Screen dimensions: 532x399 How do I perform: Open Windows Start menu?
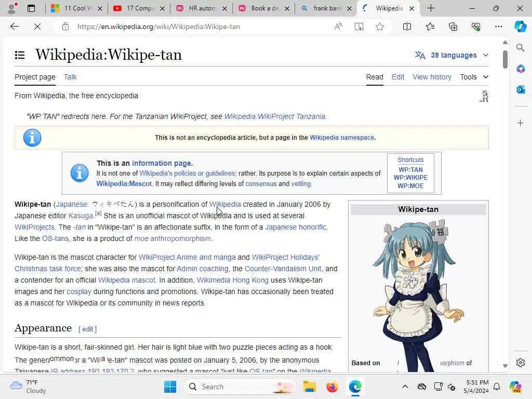[170, 387]
